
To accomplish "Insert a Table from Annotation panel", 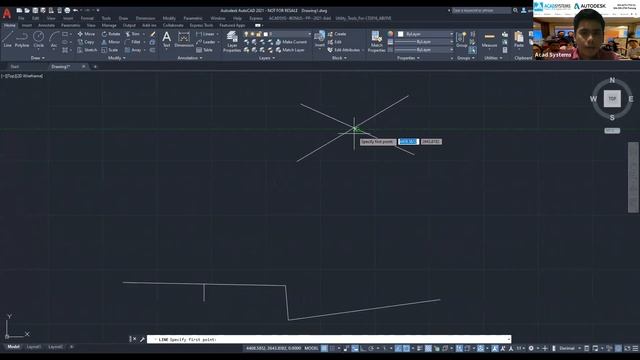I will pyautogui.click(x=204, y=50).
